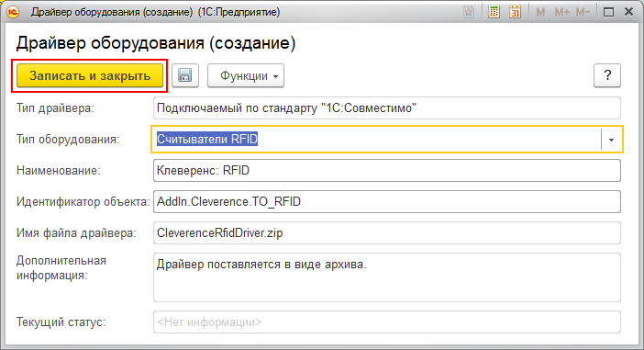The image size is (644, 350).
Task: Click the Дополнительная информация text area
Action: (387, 277)
